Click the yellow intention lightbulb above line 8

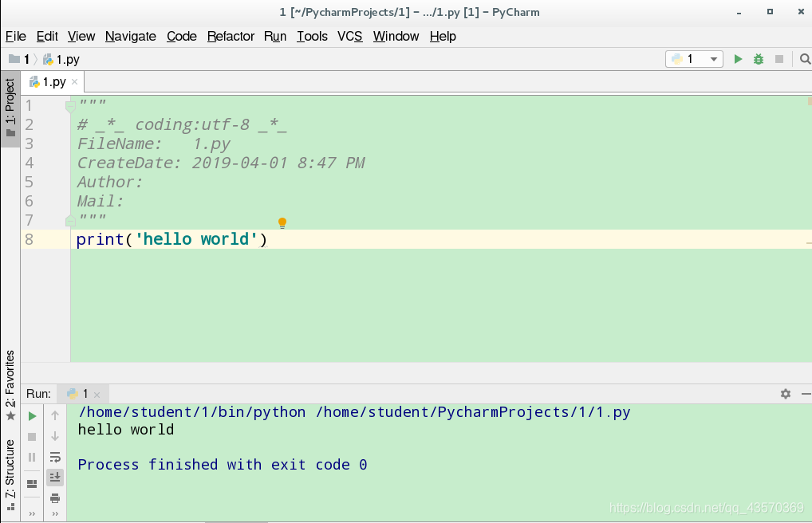[282, 222]
